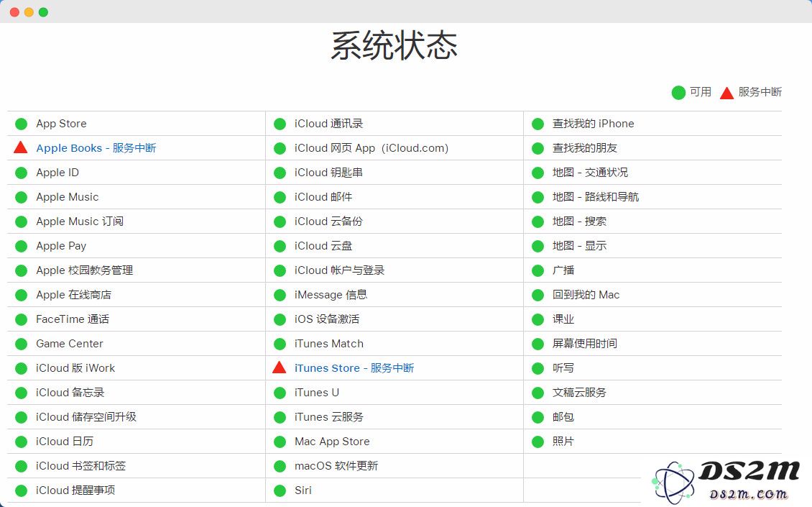Open the iTunes Store - 服务中断 link

click(x=354, y=368)
